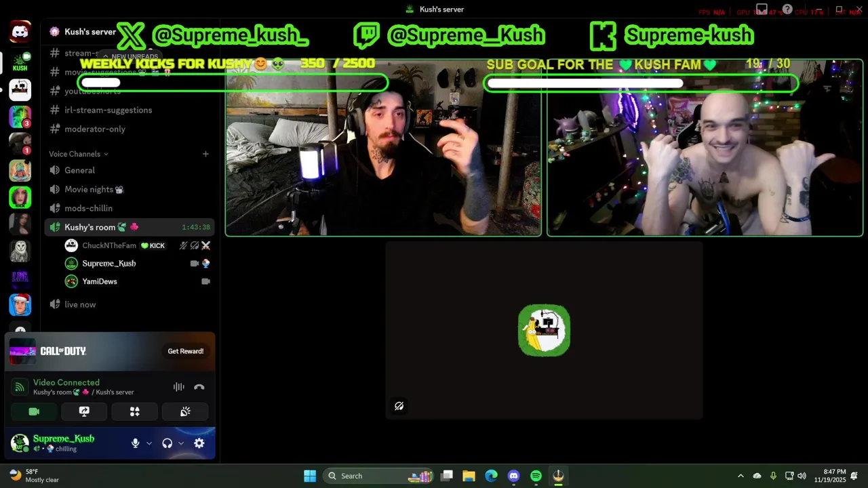
Task: Open Microsoft Edge from taskbar
Action: (491, 476)
